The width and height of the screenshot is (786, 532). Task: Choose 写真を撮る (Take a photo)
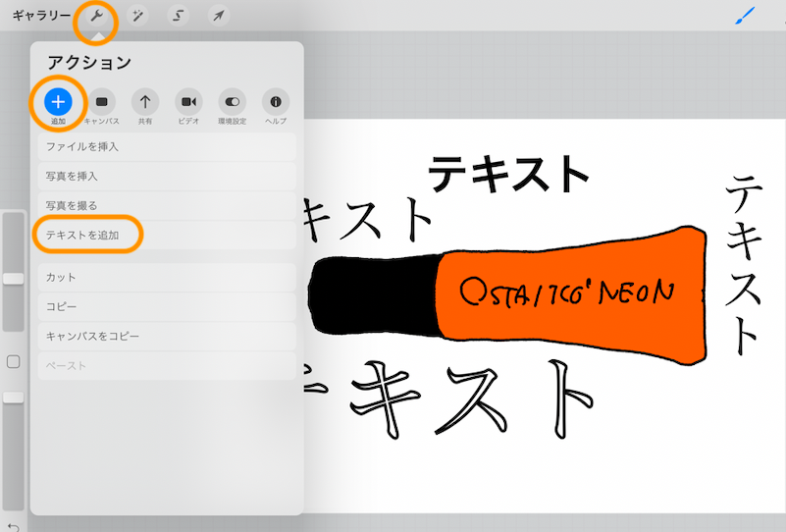coord(167,205)
